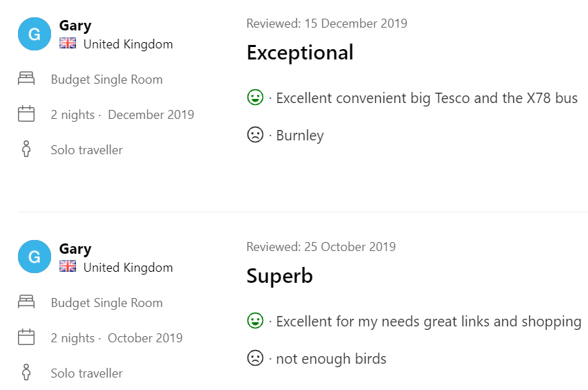588x390 pixels.
Task: Click Budget Single Room text in October review
Action: coord(106,303)
